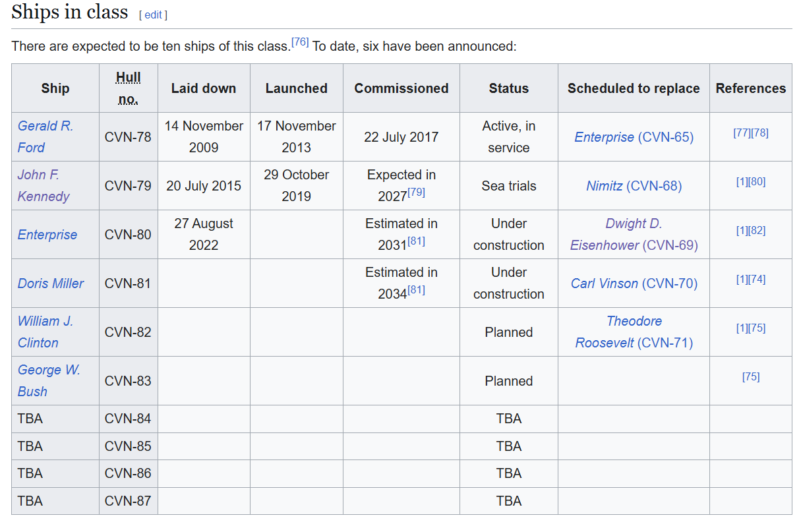Click the Active, in service status cell

pyautogui.click(x=509, y=136)
